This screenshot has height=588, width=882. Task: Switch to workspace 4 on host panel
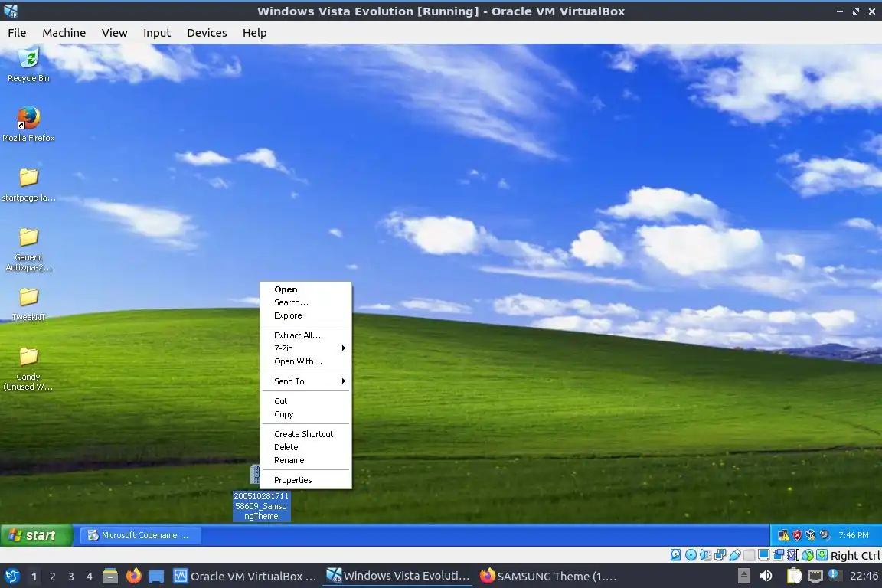pos(90,577)
